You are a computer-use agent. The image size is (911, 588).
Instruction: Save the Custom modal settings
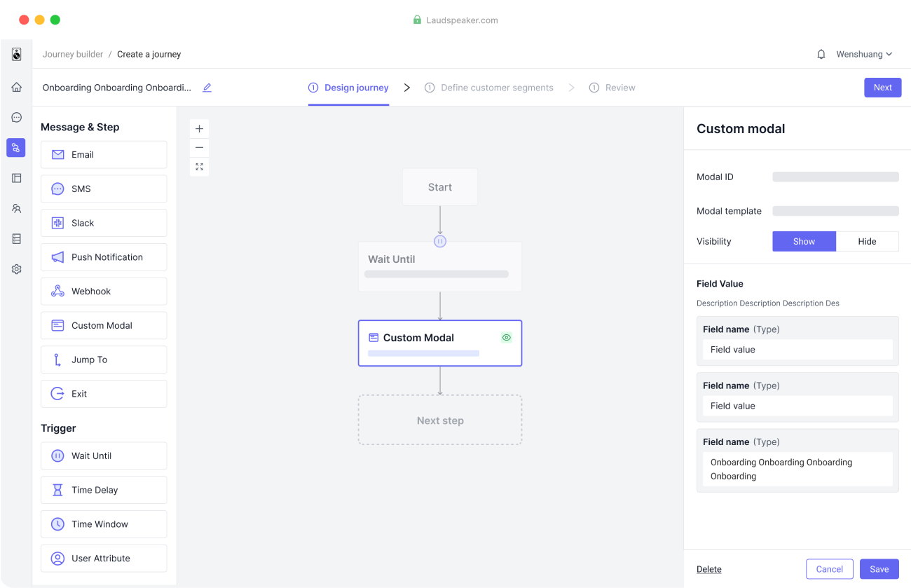879,568
